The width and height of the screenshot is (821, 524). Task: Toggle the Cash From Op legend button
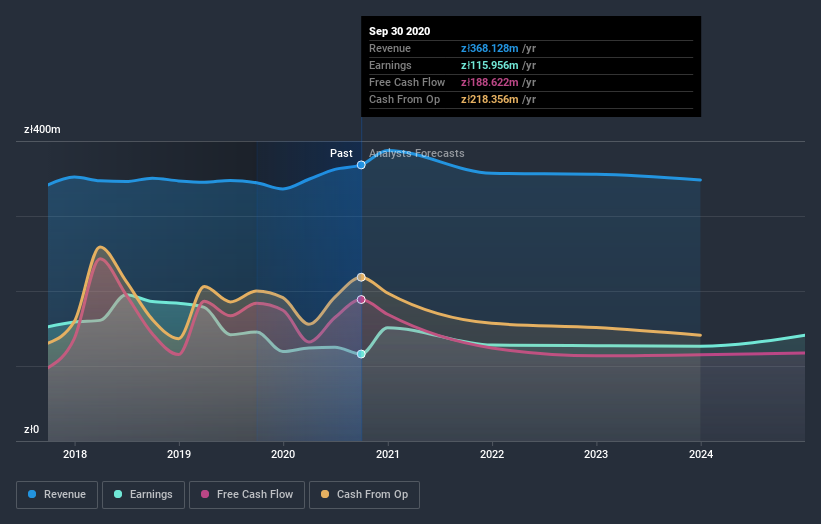point(364,495)
